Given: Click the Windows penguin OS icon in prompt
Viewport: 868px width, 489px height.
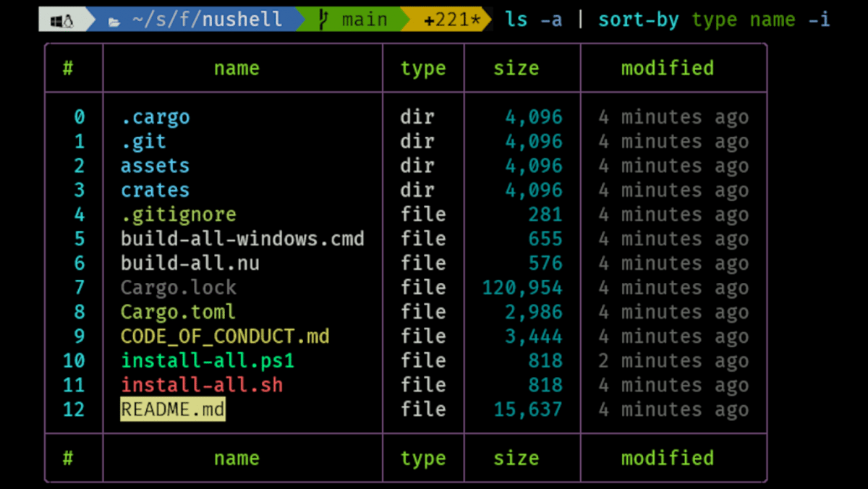Looking at the screenshot, I should coord(62,20).
